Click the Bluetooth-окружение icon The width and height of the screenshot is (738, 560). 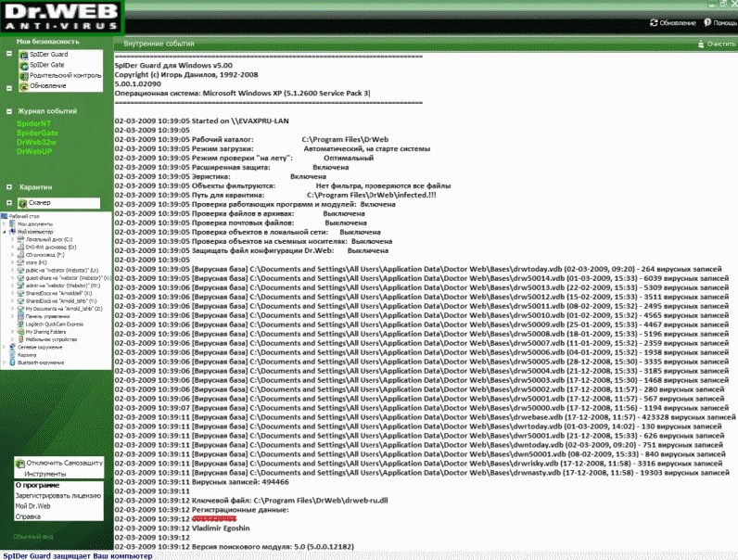pyautogui.click(x=13, y=363)
